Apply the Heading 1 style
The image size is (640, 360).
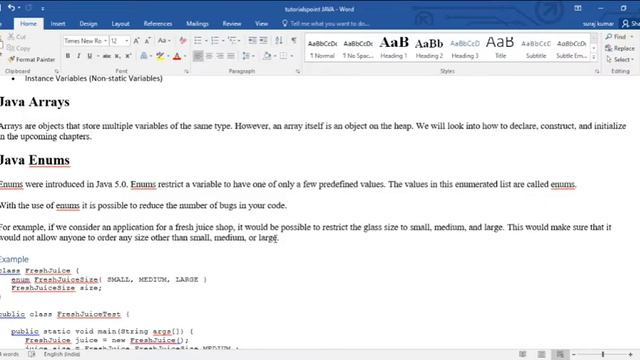pos(394,47)
